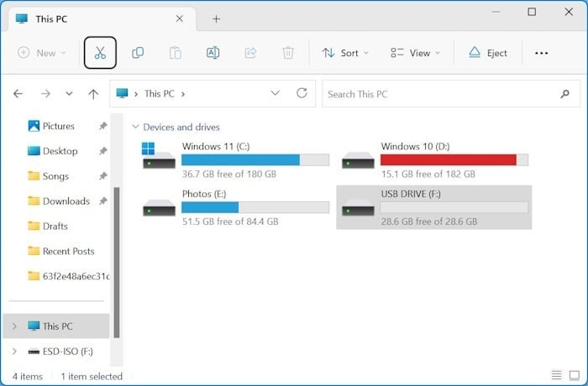The image size is (588, 386).
Task: Unpin Songs using its pin icon
Action: click(x=102, y=176)
